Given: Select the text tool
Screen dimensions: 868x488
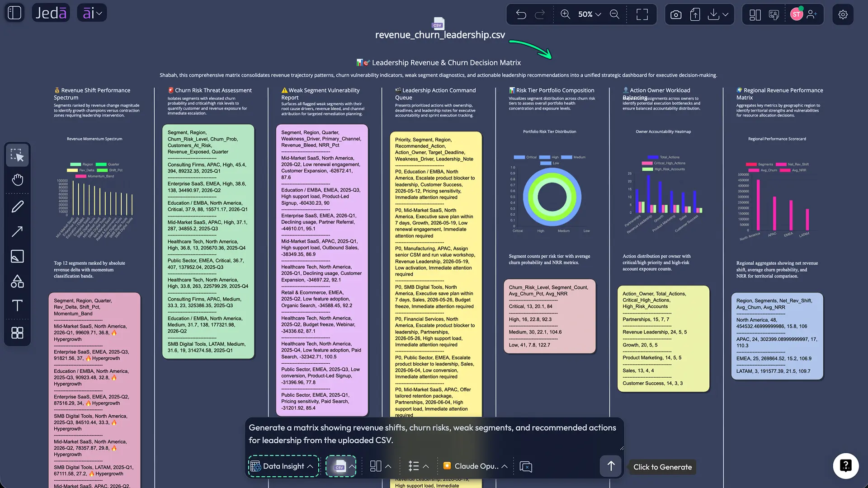Looking at the screenshot, I should pos(17,305).
